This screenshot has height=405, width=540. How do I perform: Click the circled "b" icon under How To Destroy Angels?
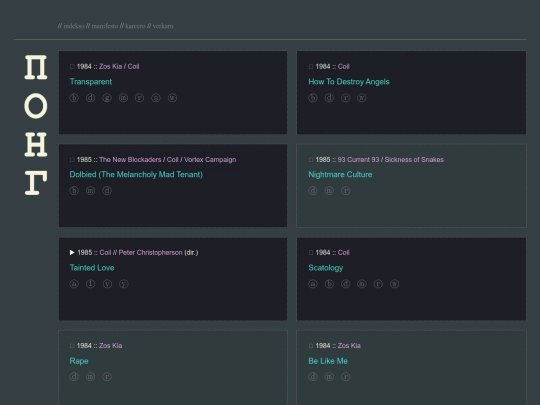point(313,98)
